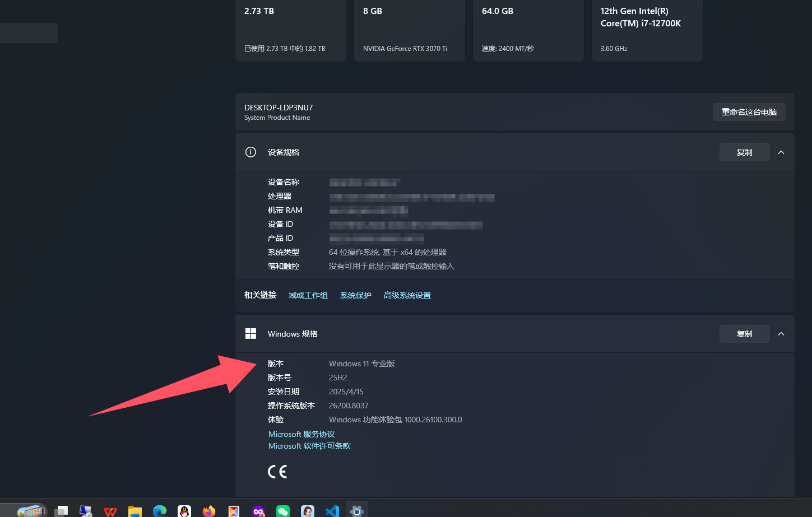Click the 机带 RAM label
812x517 pixels.
pos(285,210)
